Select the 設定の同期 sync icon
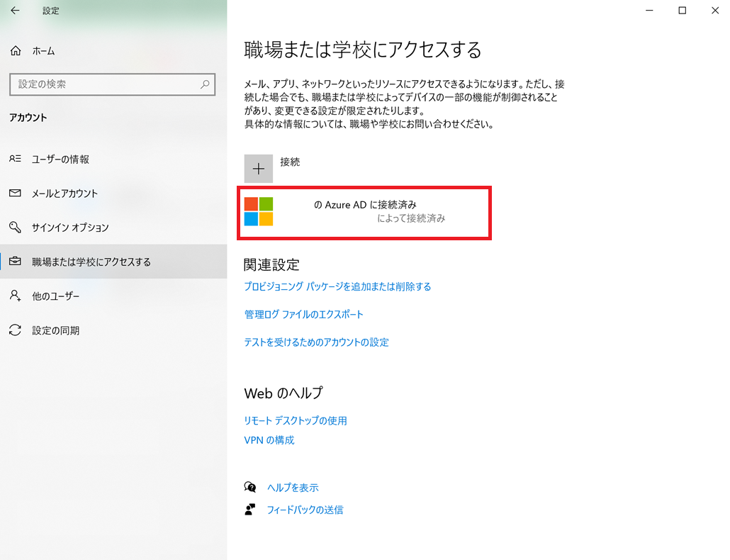The image size is (730, 560). (15, 330)
